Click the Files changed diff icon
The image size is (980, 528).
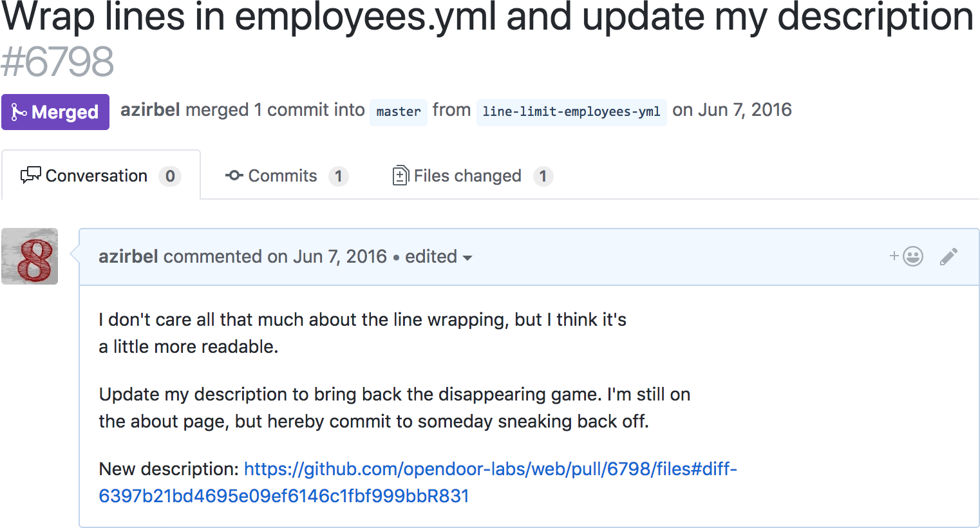pos(400,176)
